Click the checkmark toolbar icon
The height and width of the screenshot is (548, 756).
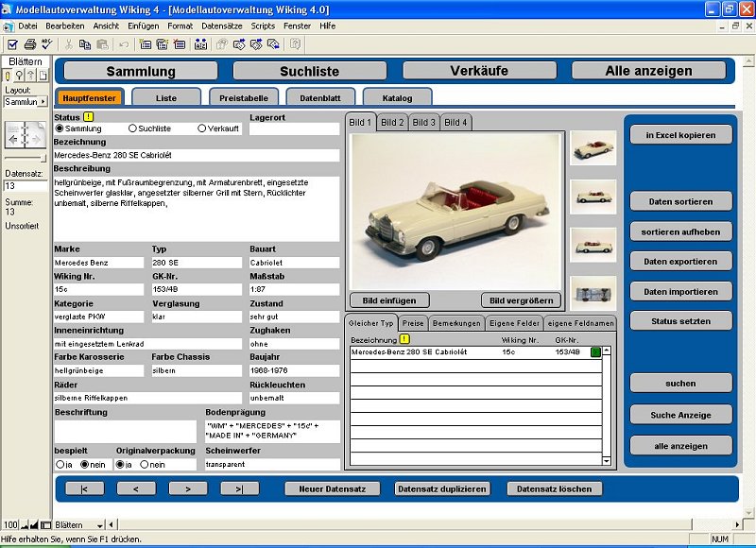pos(12,44)
